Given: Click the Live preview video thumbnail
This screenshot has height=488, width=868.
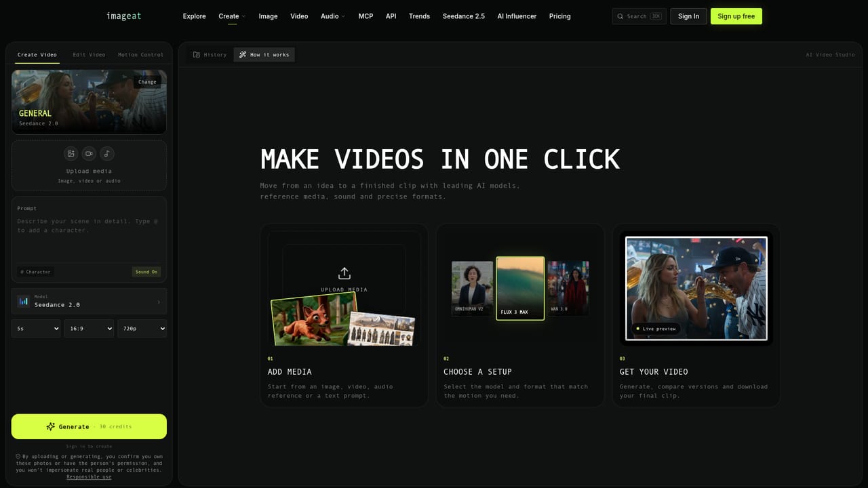Looking at the screenshot, I should 696,288.
